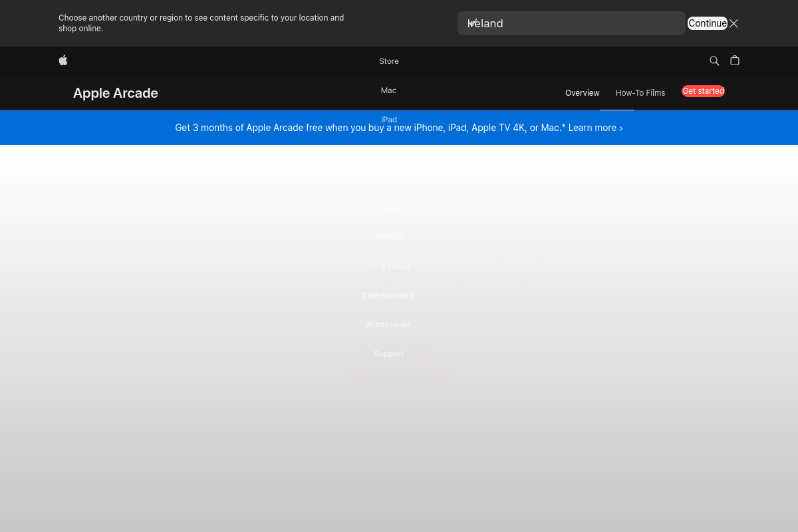Open the shopping bag icon
This screenshot has width=798, height=532.
[x=735, y=61]
